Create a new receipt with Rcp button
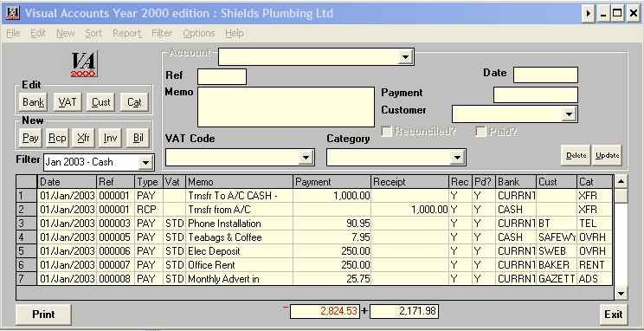Screen dimensions: 644x331 coord(57,138)
